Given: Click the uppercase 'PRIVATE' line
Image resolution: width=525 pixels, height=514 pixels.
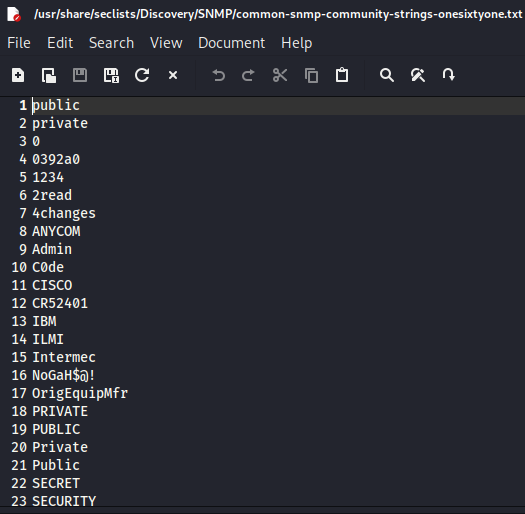Looking at the screenshot, I should (x=60, y=411).
